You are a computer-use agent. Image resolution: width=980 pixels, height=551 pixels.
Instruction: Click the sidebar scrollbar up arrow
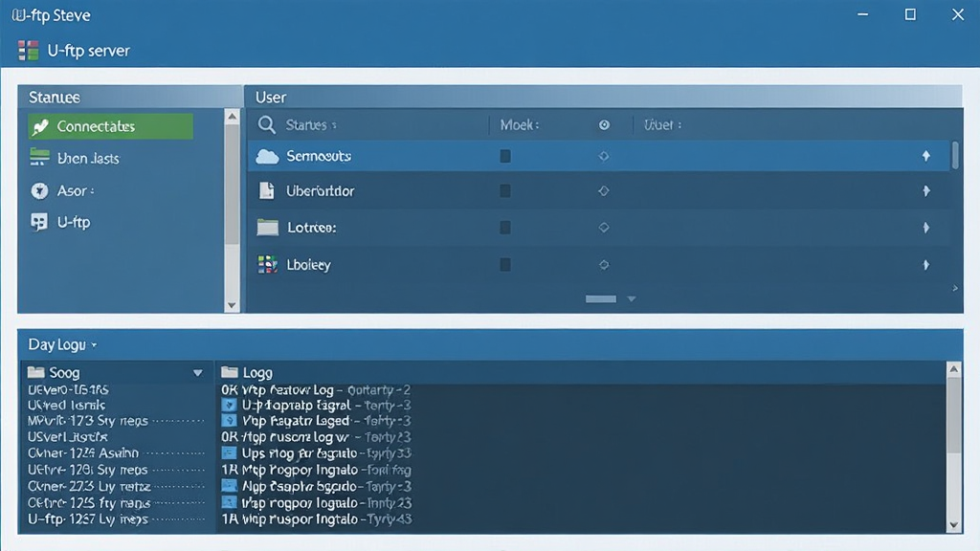[x=232, y=116]
